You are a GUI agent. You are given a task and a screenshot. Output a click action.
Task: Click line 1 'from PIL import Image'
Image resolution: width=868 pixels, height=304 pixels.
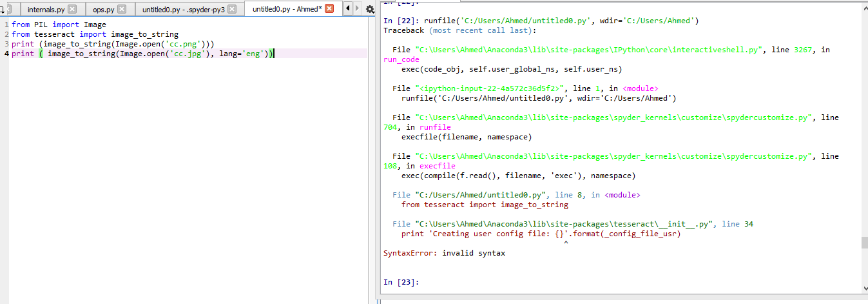[59, 25]
